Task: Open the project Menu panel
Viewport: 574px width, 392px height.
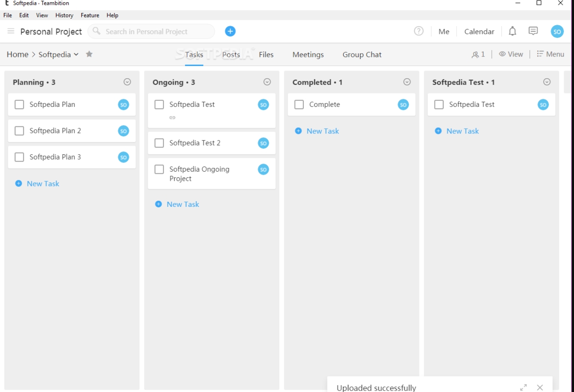Action: coord(551,54)
